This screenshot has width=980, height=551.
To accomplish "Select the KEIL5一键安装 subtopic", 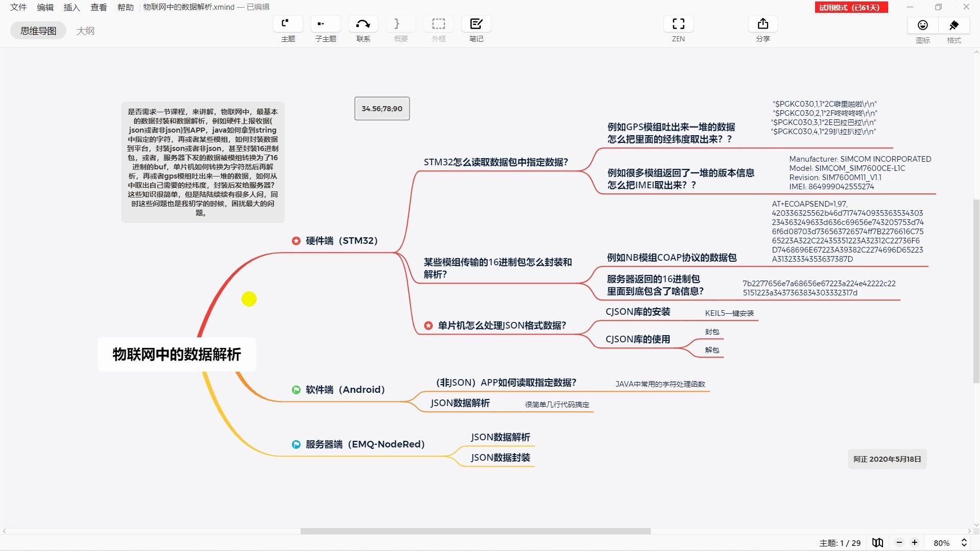I will coord(729,313).
